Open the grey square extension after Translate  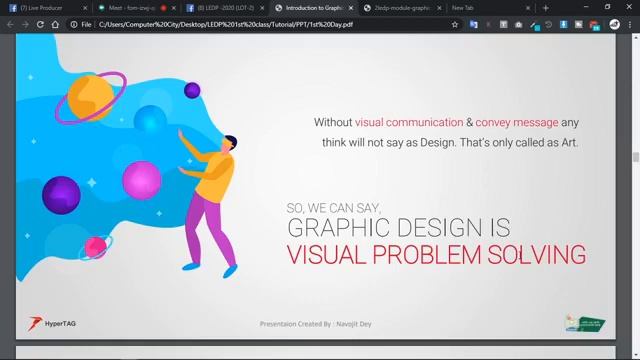coord(504,24)
